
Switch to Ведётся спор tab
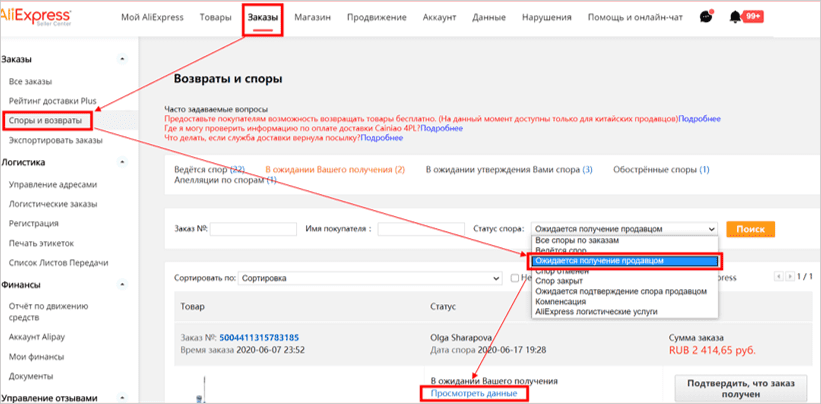pos(209,170)
